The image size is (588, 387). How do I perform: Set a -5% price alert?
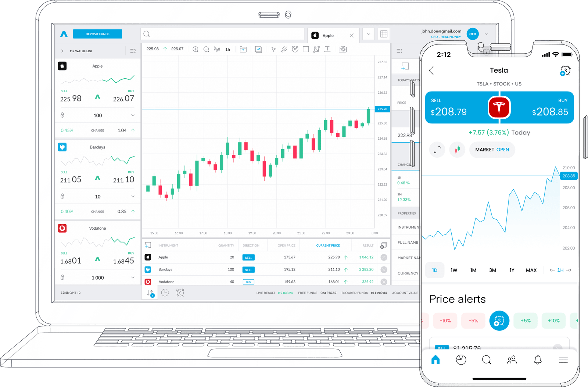point(473,321)
